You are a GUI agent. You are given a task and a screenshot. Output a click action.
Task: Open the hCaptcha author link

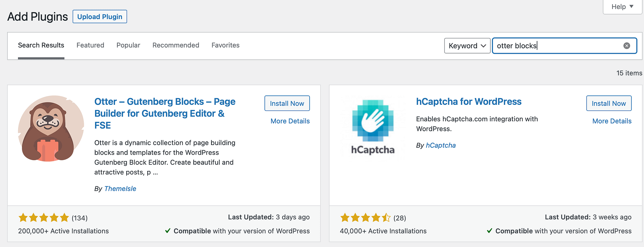point(441,145)
